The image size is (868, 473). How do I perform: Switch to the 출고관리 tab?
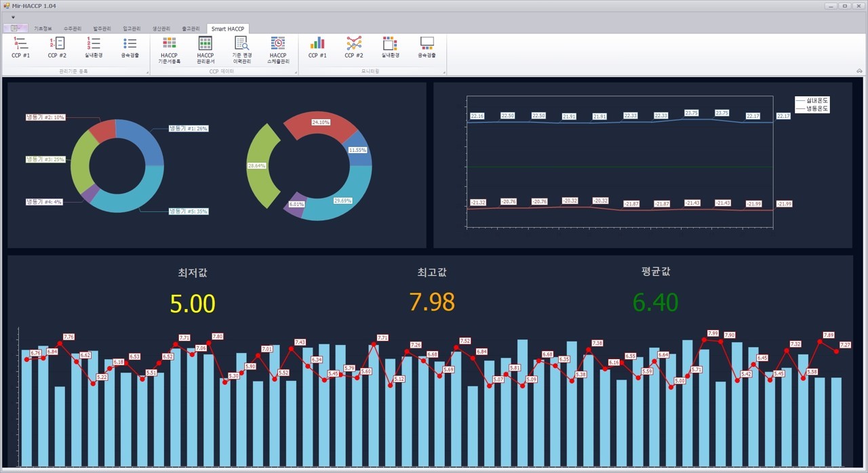[191, 28]
